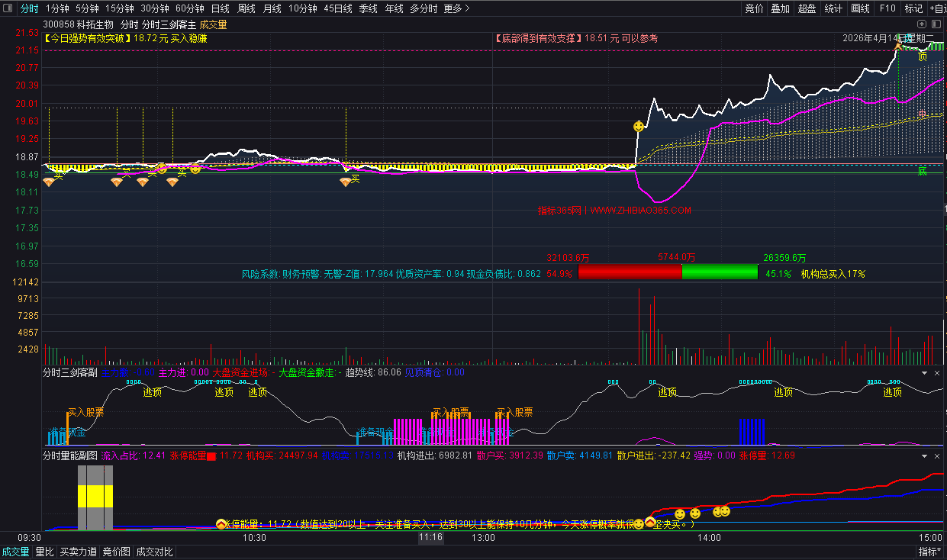Click the 流入占比: 12.41 readout
Image resolution: width=947 pixels, height=560 pixels.
134,455
